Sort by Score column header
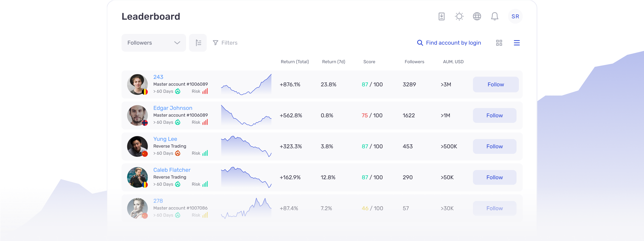Screen dimensions: 644x241 pos(369,62)
